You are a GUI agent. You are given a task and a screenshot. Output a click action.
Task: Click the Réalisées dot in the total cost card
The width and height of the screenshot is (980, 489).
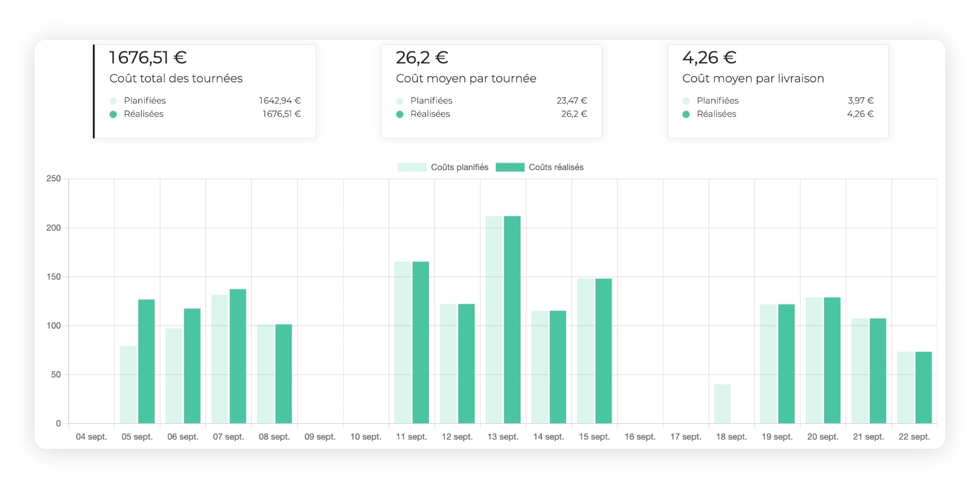tap(113, 114)
